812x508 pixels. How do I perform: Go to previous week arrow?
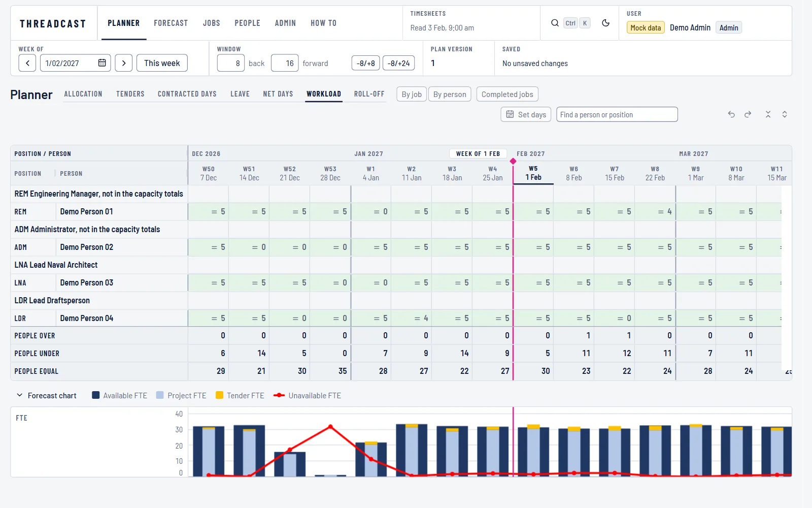tap(27, 63)
